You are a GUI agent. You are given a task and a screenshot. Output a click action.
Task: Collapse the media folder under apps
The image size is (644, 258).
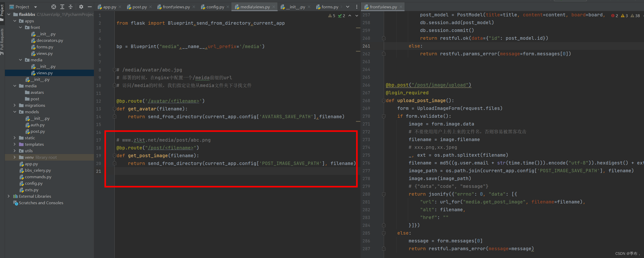click(20, 60)
